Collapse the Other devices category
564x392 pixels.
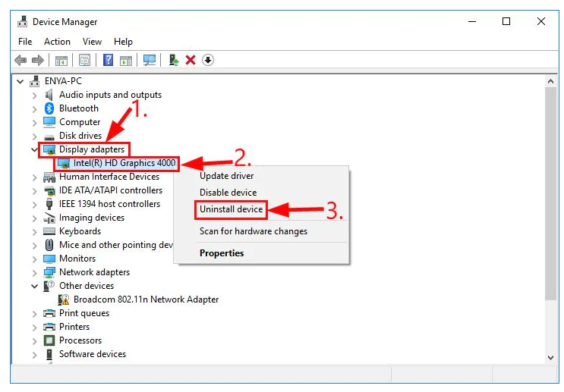coord(34,286)
